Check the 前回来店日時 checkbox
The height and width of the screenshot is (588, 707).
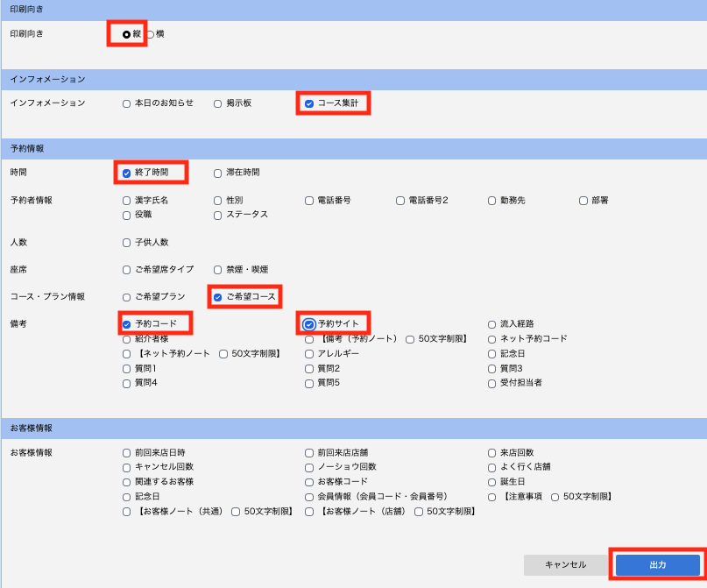[x=126, y=453]
